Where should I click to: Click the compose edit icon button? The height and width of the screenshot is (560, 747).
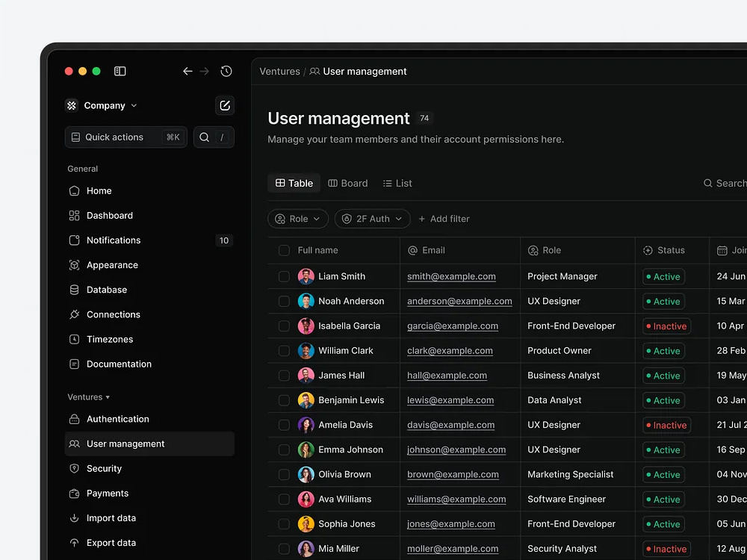(225, 105)
